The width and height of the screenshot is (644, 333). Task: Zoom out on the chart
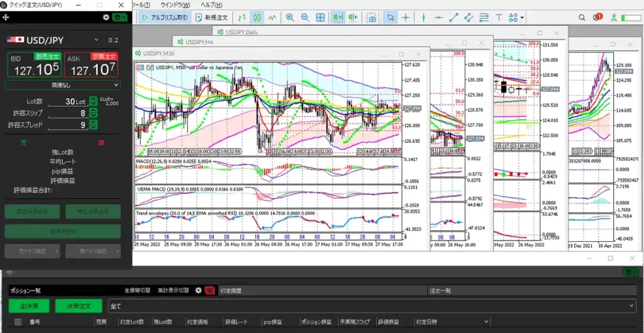coord(305,18)
